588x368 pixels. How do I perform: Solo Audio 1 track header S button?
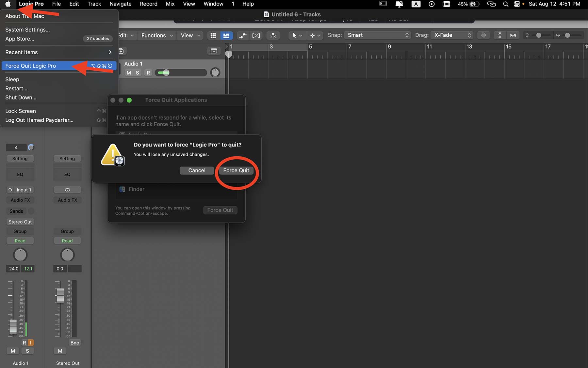coord(138,73)
